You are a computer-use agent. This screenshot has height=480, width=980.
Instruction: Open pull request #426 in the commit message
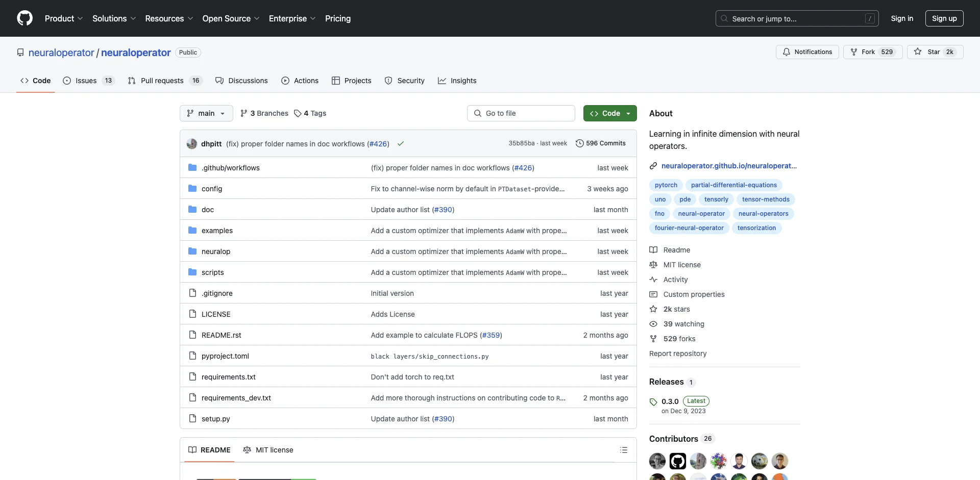[378, 144]
